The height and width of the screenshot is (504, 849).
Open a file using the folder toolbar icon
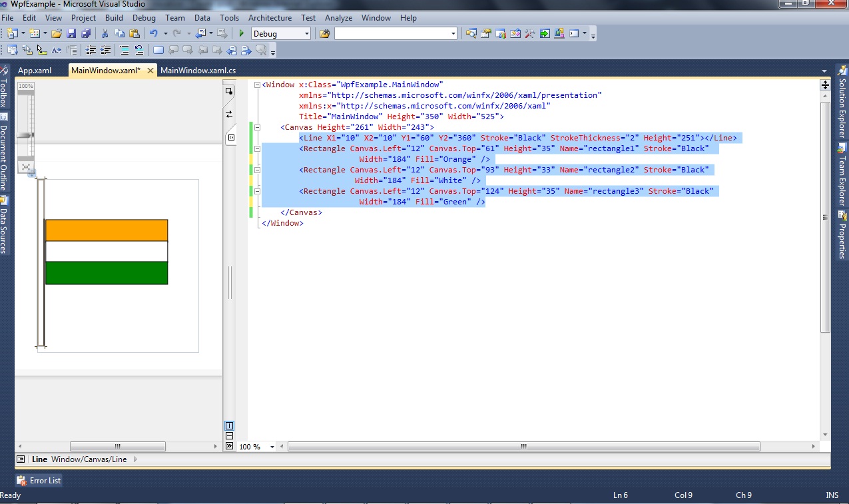coord(57,33)
